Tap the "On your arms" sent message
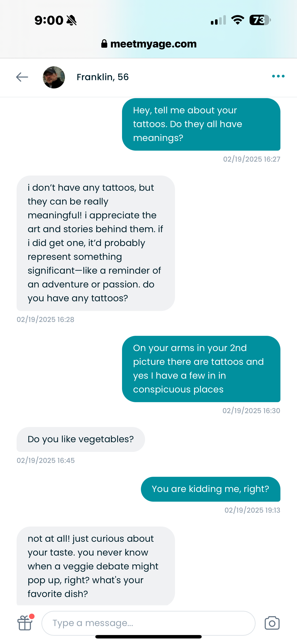 201,369
